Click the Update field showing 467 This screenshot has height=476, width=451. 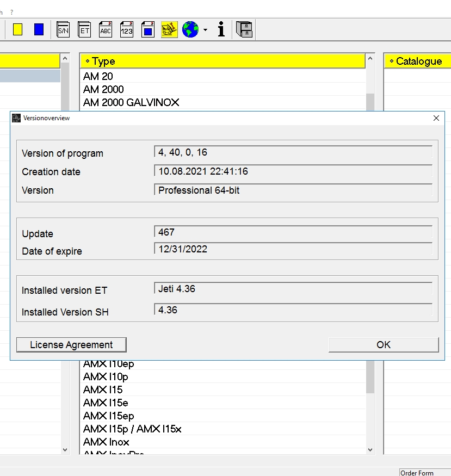293,232
